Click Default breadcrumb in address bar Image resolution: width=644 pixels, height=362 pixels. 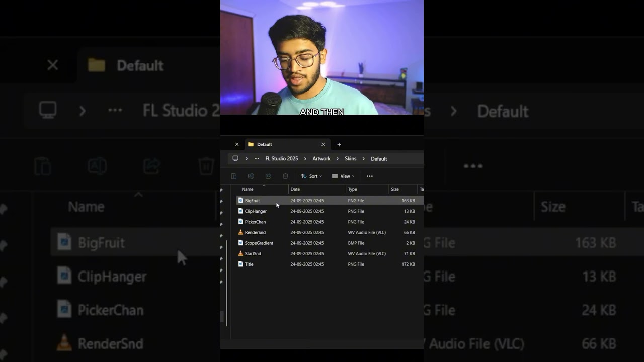pos(379,159)
